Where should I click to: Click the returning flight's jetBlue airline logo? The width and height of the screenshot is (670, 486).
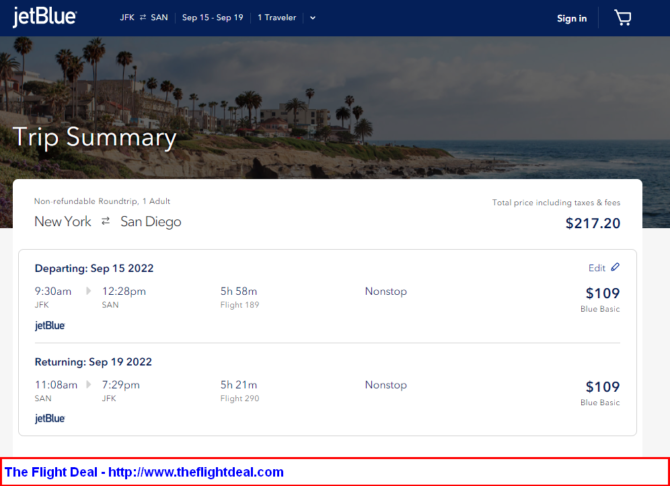coord(50,418)
